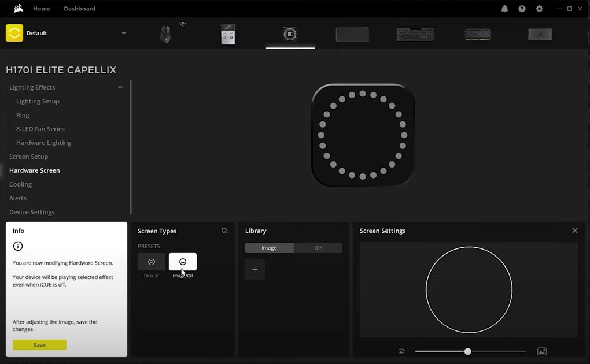Select the memory module device icon
Viewport: 590px width, 364px height.
[x=477, y=34]
